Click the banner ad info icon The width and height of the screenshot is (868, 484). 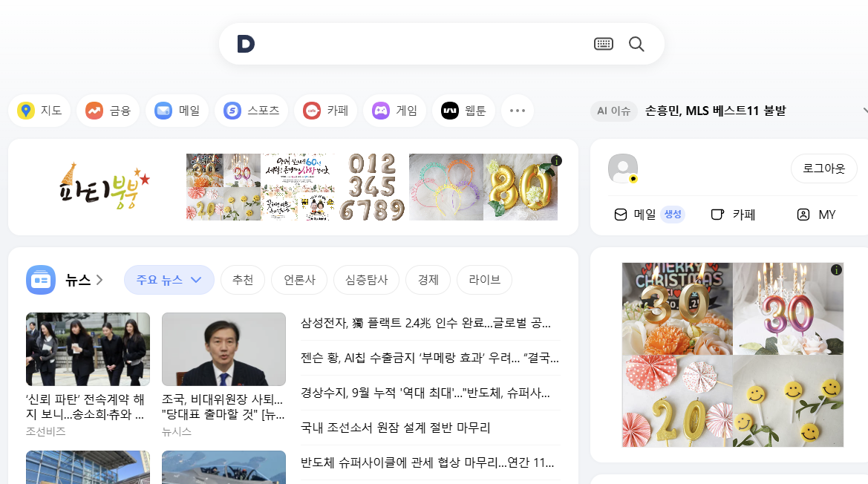556,160
